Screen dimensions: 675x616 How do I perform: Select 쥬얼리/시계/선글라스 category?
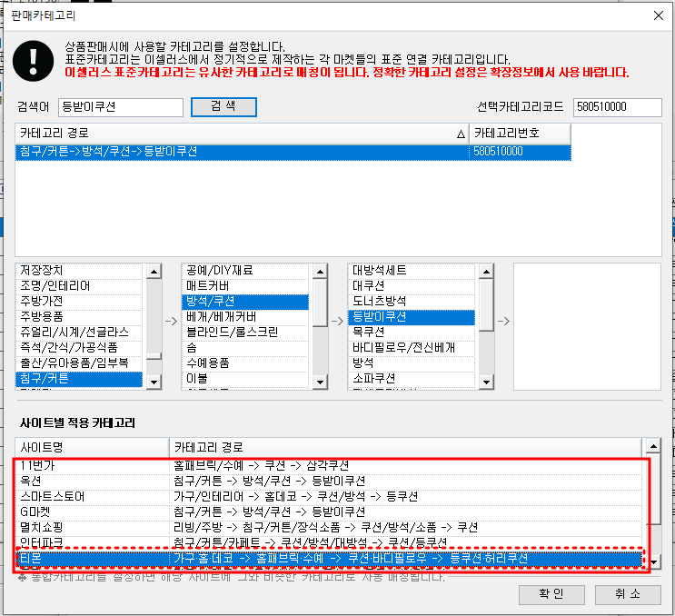click(79, 333)
